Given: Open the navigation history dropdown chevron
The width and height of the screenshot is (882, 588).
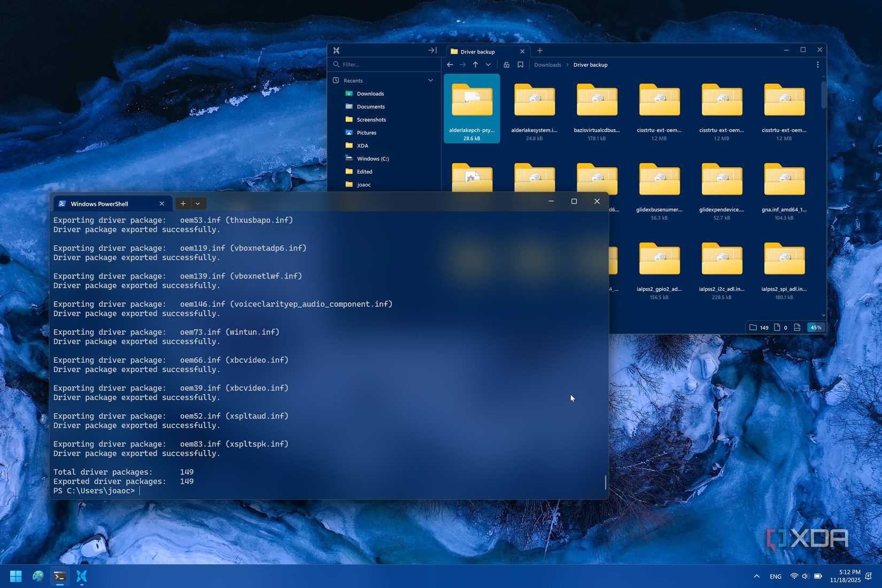Looking at the screenshot, I should tap(488, 65).
